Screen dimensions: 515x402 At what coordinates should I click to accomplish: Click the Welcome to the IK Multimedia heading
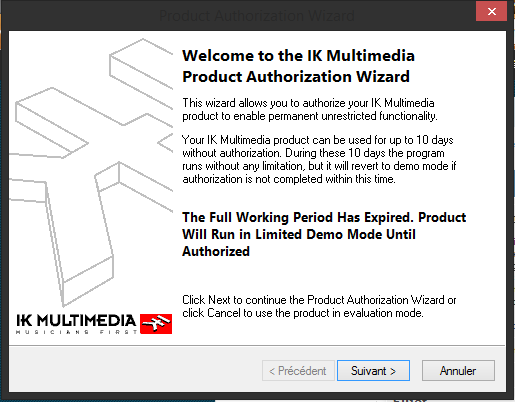pyautogui.click(x=298, y=55)
